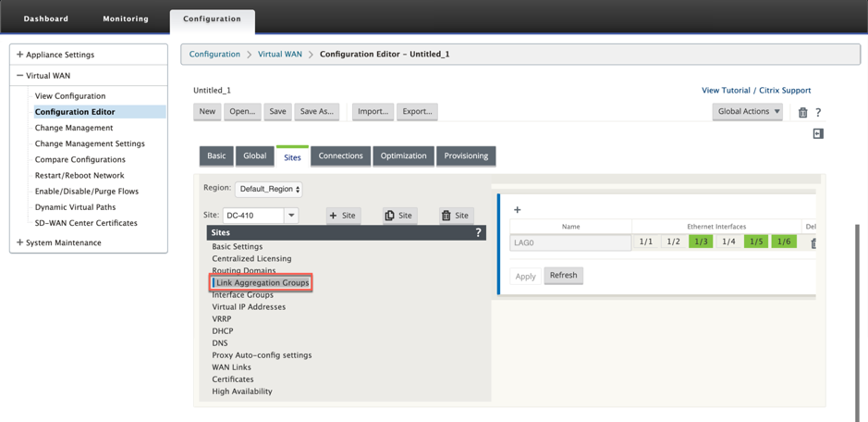Click the Refresh button
The image size is (868, 422).
(563, 276)
